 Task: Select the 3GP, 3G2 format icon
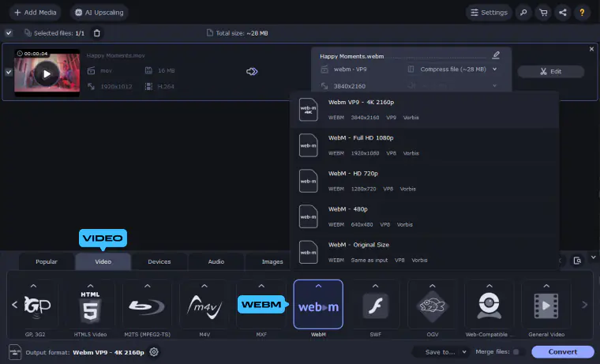coord(36,309)
